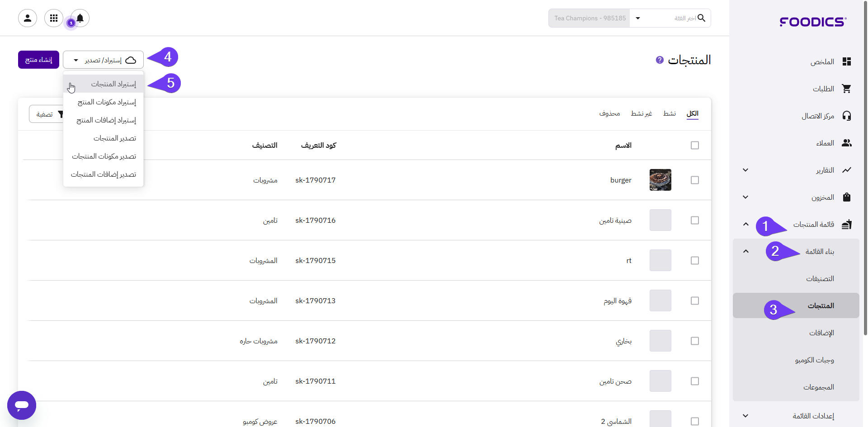Click the help icon beside المنتجات title
Viewport: 868px width, 427px height.
pos(660,60)
